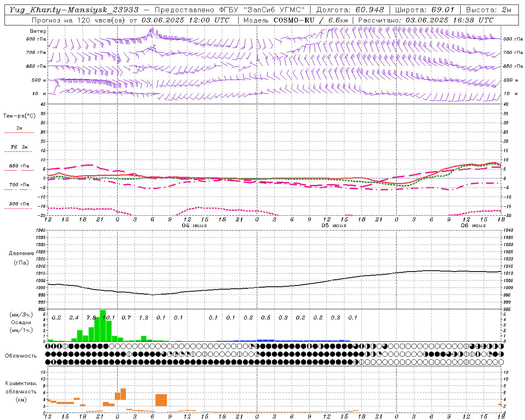Screen dimensions: 525x420
Task: Click the (км) unit under convective cloudiness
Action: click(21, 399)
